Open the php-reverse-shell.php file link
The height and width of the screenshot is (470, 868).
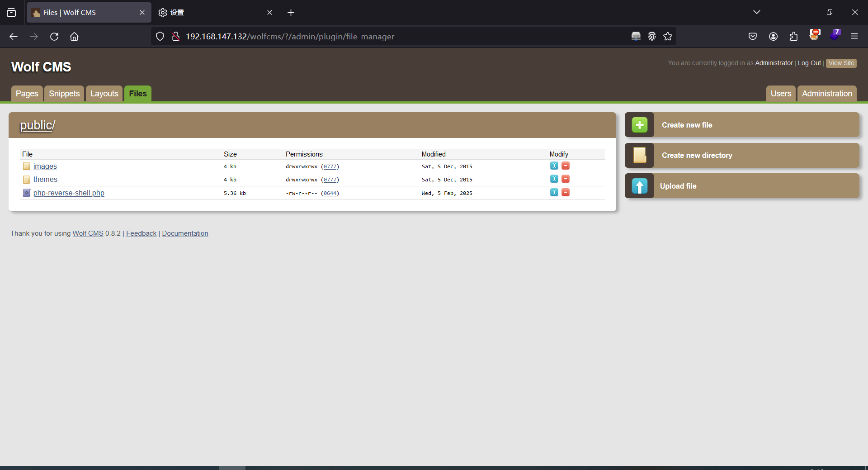[x=69, y=193]
